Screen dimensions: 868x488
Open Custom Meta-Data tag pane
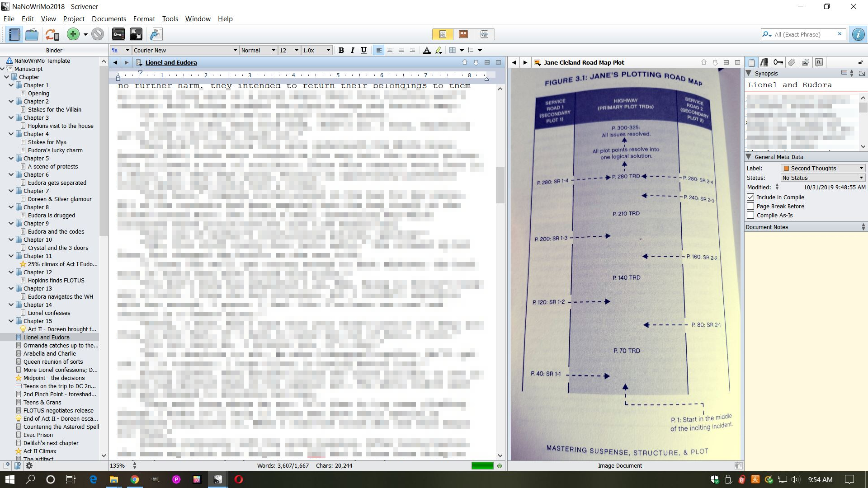792,62
